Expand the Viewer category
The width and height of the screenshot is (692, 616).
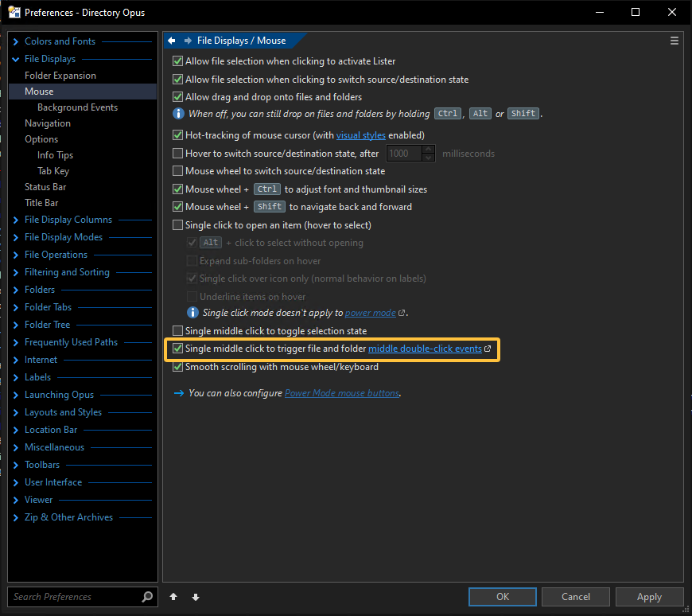click(x=16, y=500)
